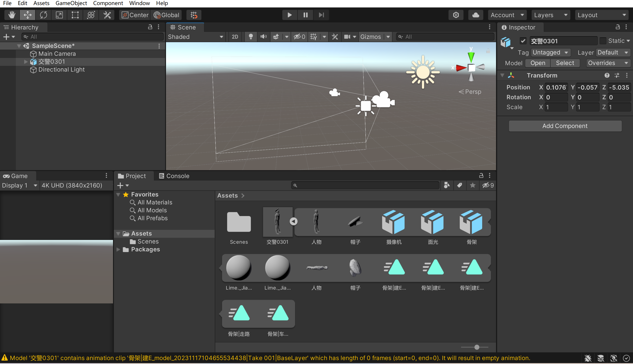The image size is (633, 364).
Task: Toggle the 2D view mode
Action: [235, 37]
